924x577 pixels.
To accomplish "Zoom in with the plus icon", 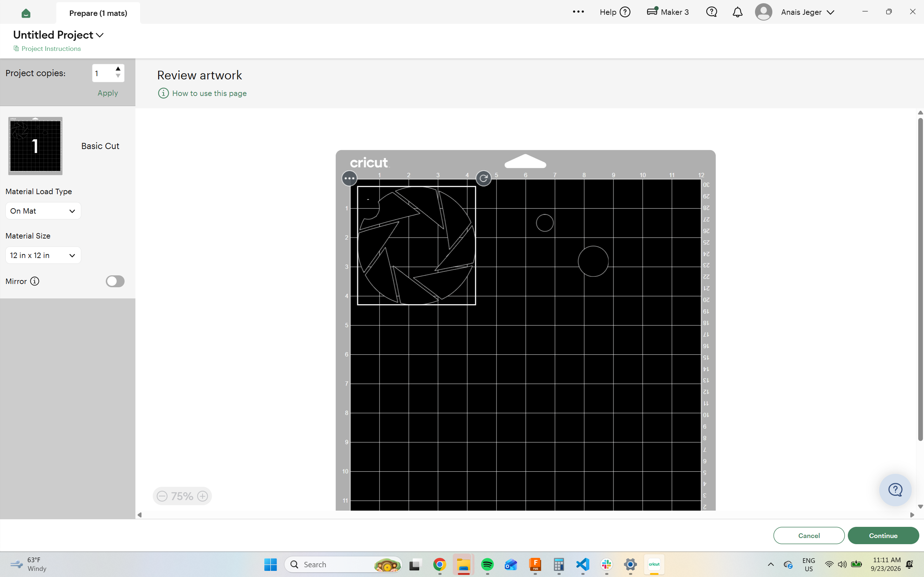I will (x=203, y=496).
